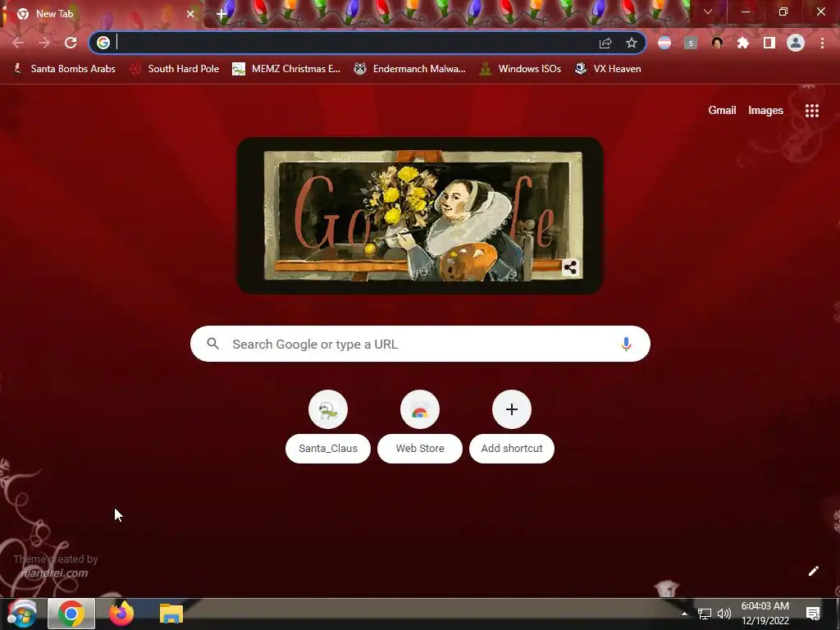Open a new tab with plus button

coord(221,14)
